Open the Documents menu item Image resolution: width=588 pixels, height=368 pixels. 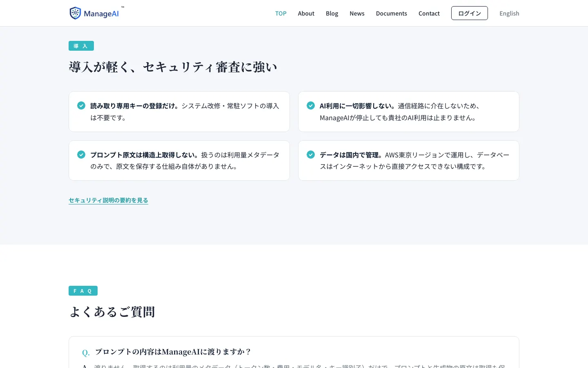coord(392,13)
